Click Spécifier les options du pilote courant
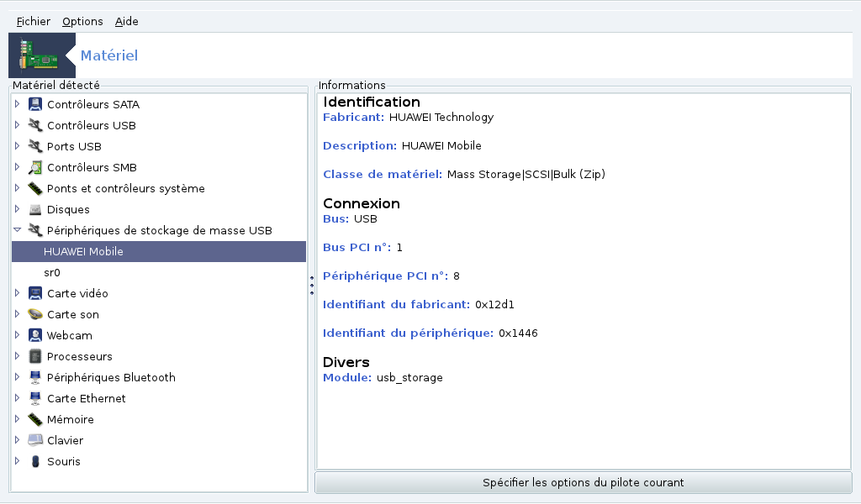The image size is (861, 504). (x=584, y=483)
